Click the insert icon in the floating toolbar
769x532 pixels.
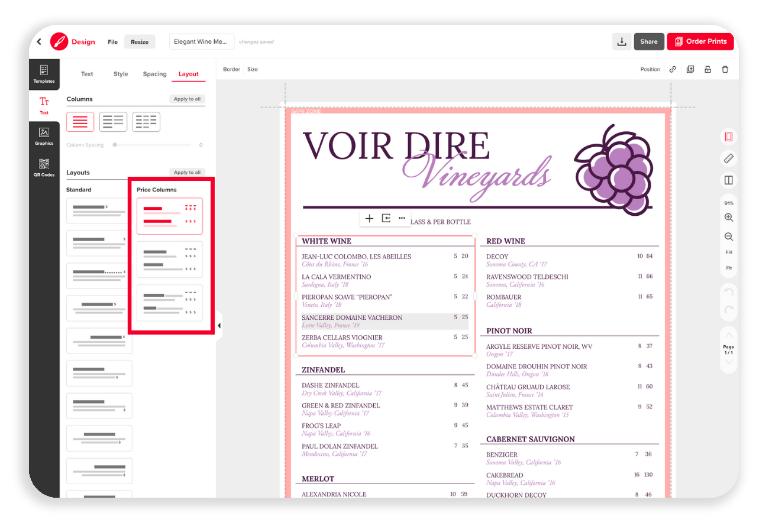point(386,218)
